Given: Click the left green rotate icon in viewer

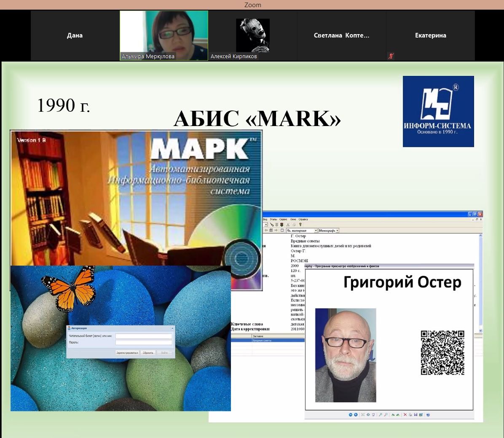Looking at the screenshot, I should [393, 415].
